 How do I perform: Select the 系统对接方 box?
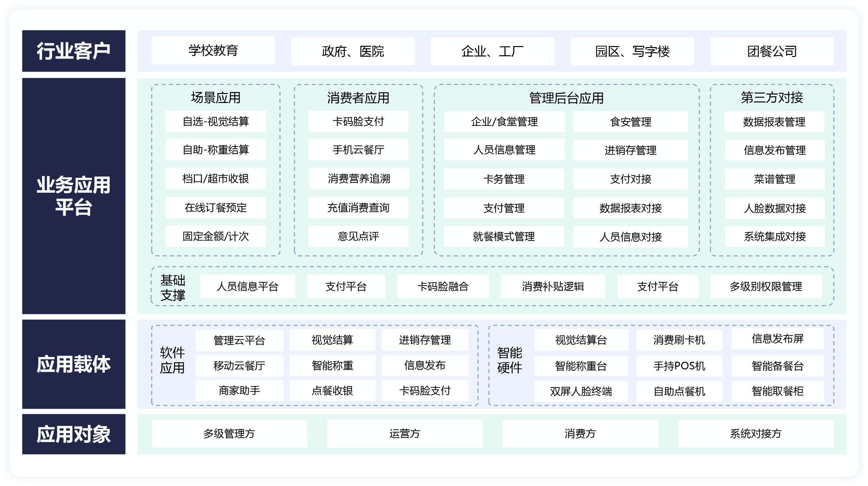[756, 434]
